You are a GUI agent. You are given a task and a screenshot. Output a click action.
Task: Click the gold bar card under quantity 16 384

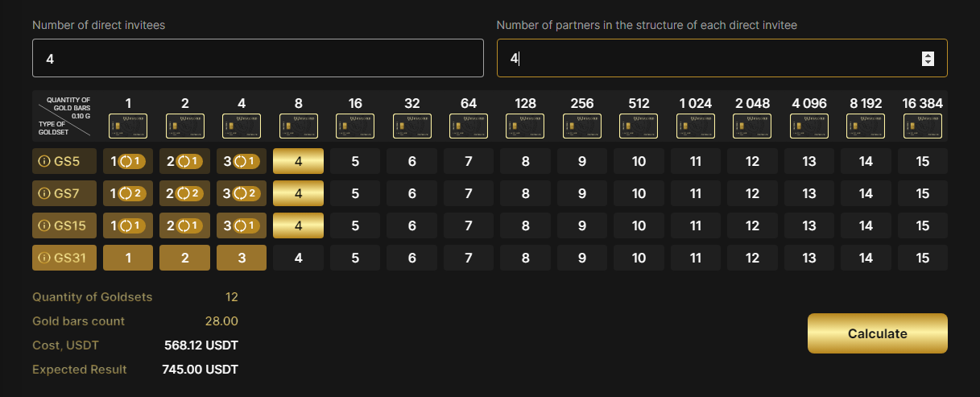tap(922, 126)
